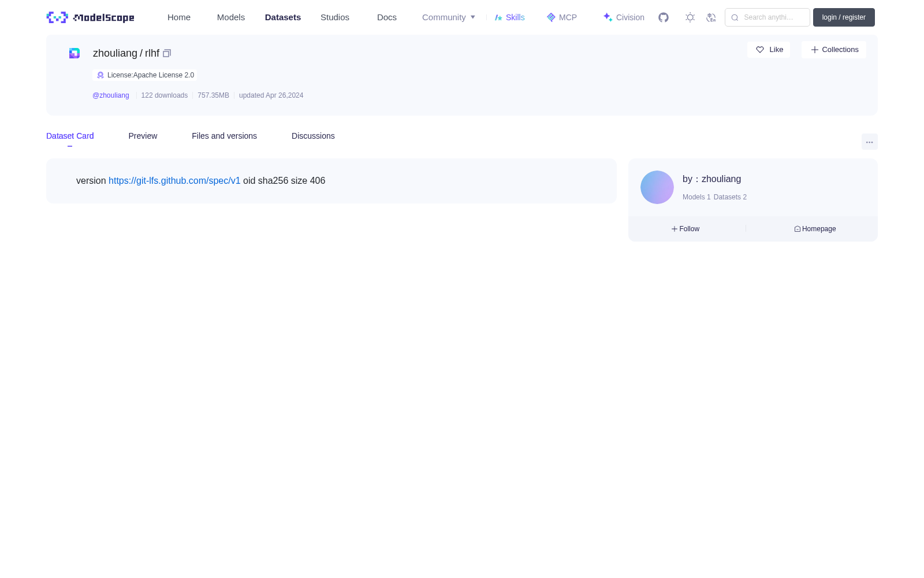
Task: Click the Datasets 2 count
Action: [x=730, y=197]
